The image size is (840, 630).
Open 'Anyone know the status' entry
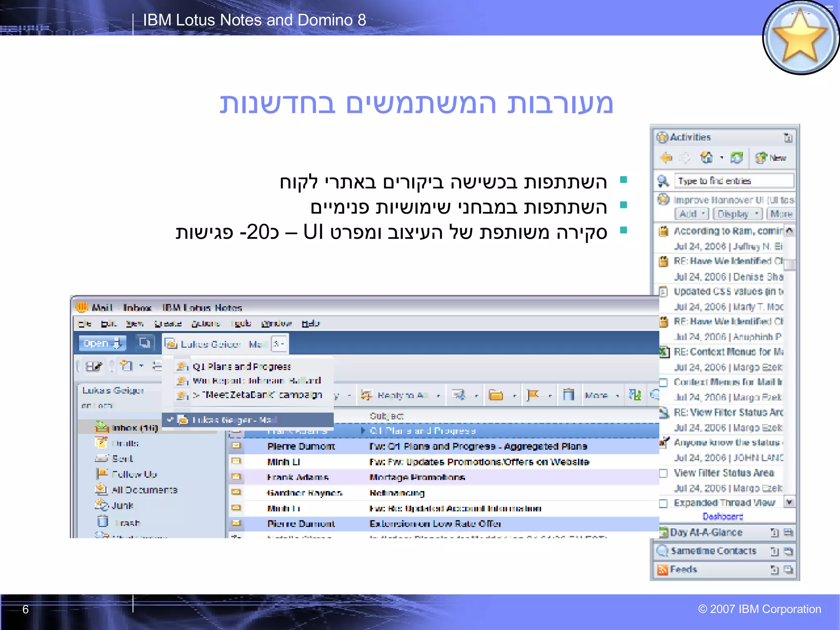(x=728, y=443)
